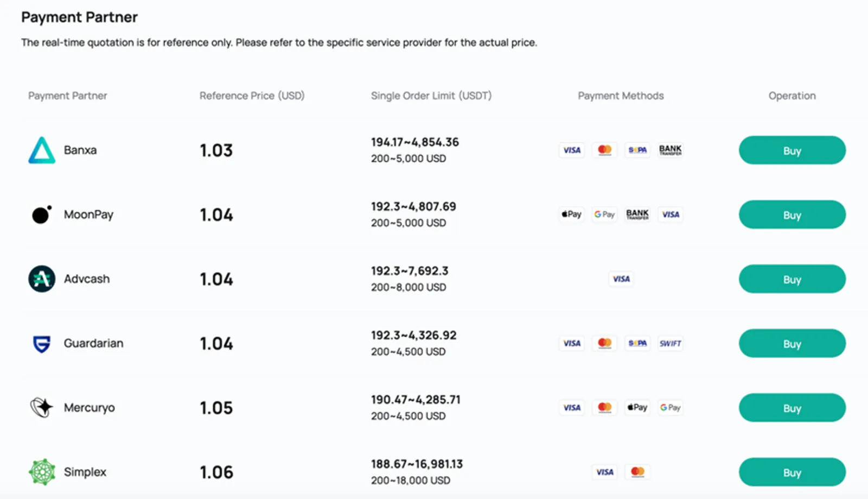This screenshot has width=868, height=499.
Task: Buy through Mercuryo
Action: pyautogui.click(x=792, y=408)
